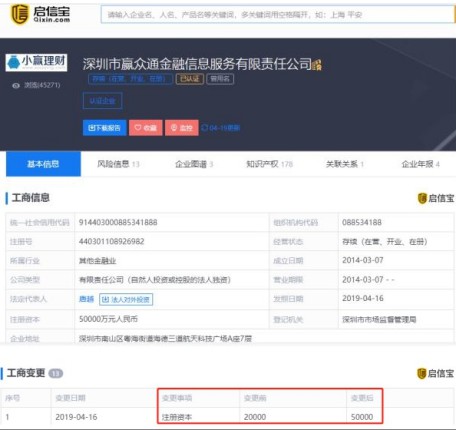
Task: Start monitoring company (监控)
Action: pyautogui.click(x=182, y=128)
